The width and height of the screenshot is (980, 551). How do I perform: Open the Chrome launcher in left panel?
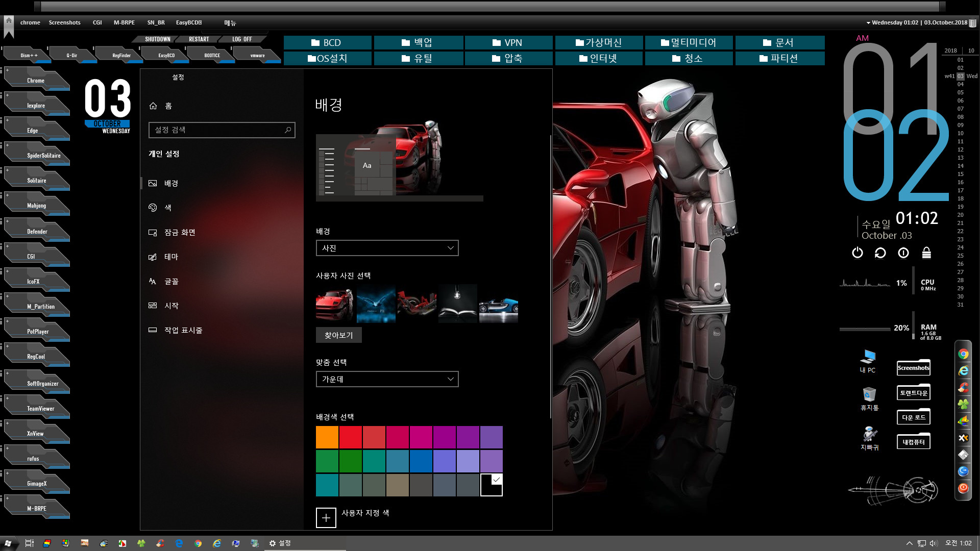(x=36, y=80)
